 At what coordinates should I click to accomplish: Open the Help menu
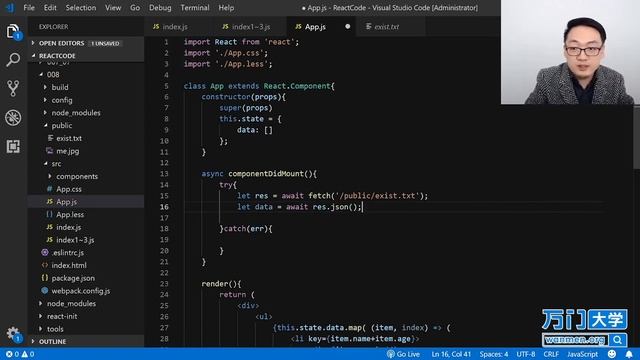click(226, 7)
